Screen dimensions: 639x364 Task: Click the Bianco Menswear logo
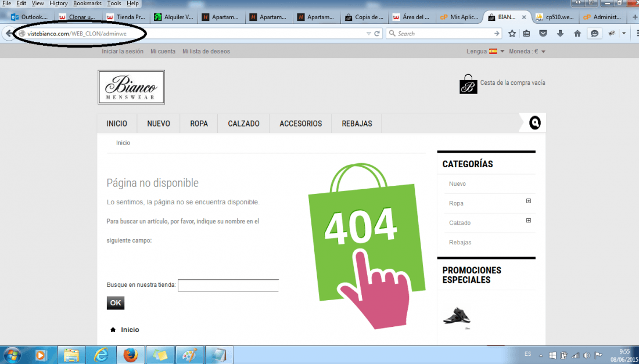131,87
